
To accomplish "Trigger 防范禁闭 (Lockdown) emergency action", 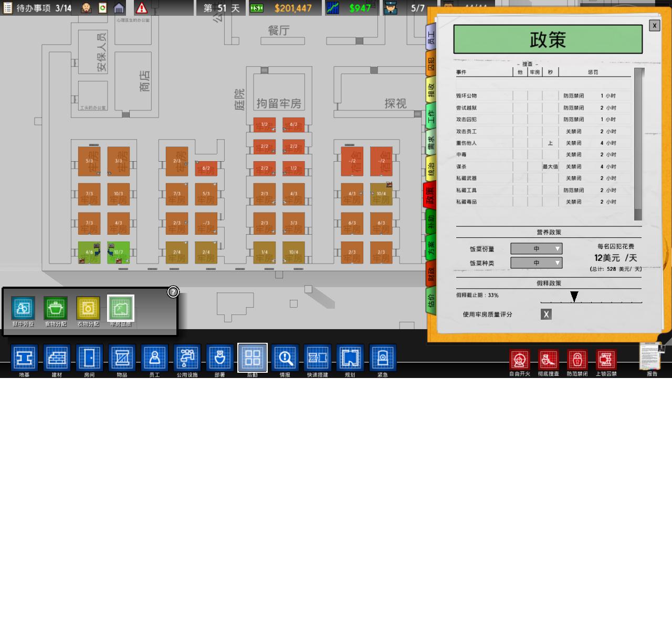I will pos(577,360).
